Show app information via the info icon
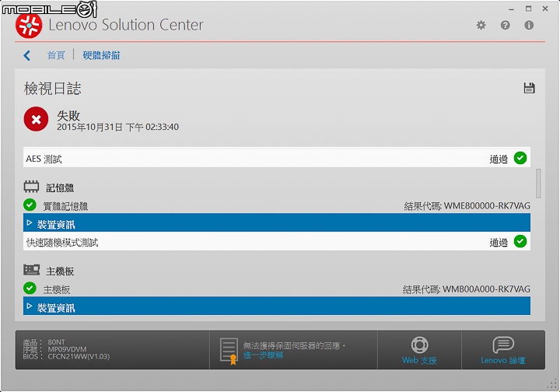This screenshot has height=392, width=560. tap(529, 25)
